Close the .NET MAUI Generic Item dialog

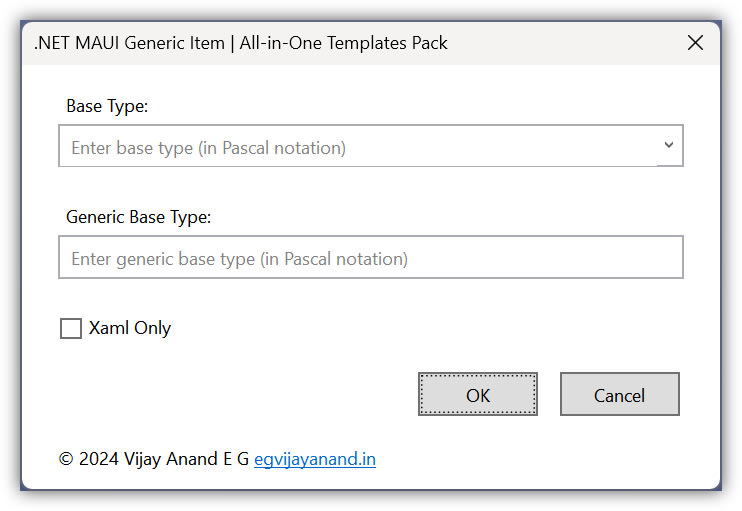click(695, 43)
